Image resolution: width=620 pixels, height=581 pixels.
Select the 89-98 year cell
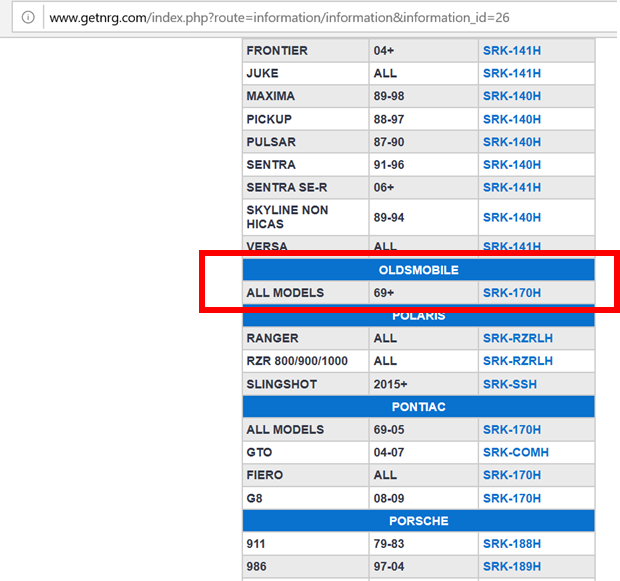point(423,96)
